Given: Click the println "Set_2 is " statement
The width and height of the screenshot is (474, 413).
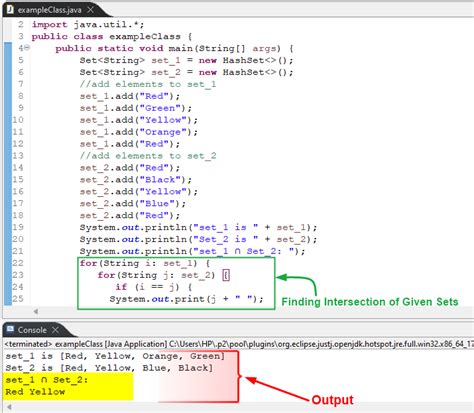Looking at the screenshot, I should (198, 239).
